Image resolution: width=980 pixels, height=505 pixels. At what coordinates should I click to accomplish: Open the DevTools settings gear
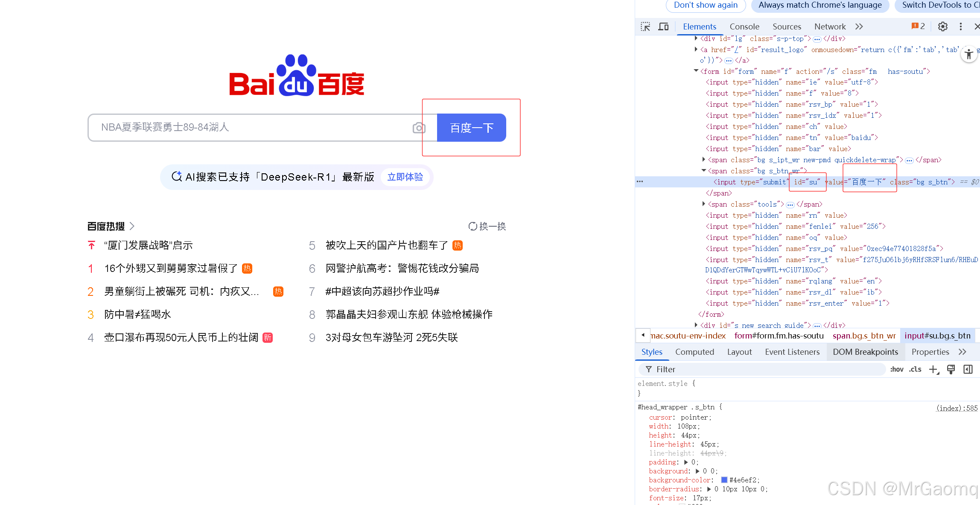click(942, 27)
